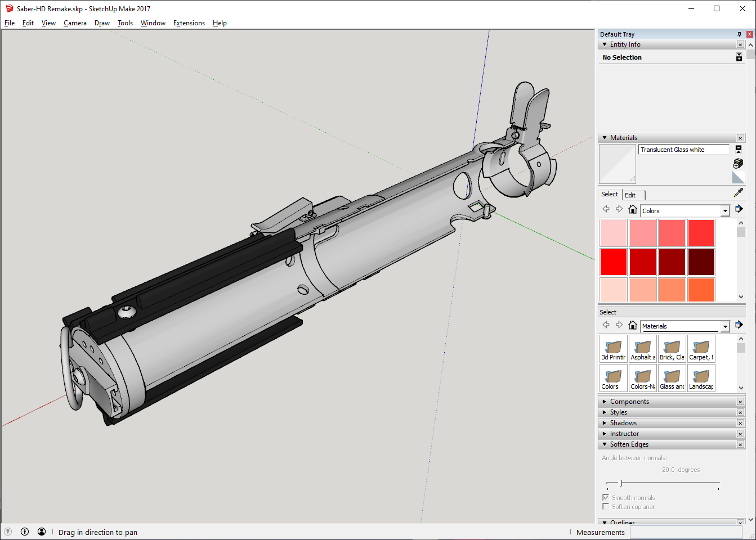Pick the Sample Paint eyedropper
The height and width of the screenshot is (540, 756).
[x=739, y=192]
